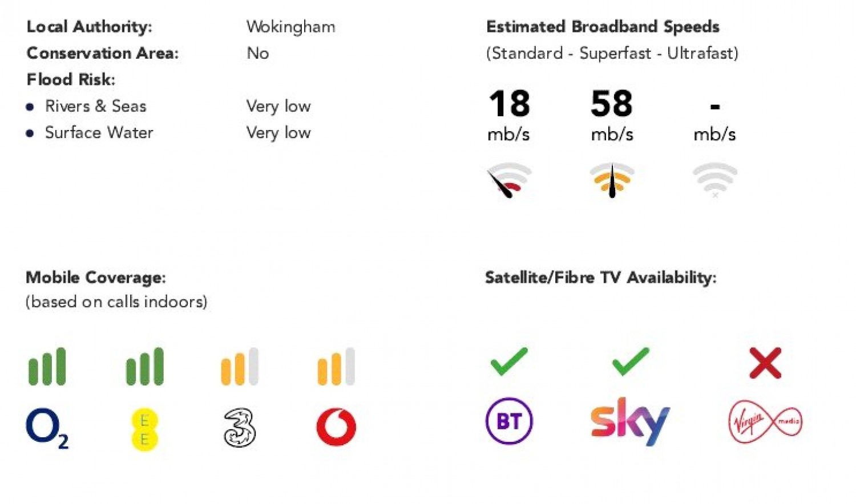Click the green signal bars above EE
Viewport: 856px width, 504px height.
coord(144,367)
